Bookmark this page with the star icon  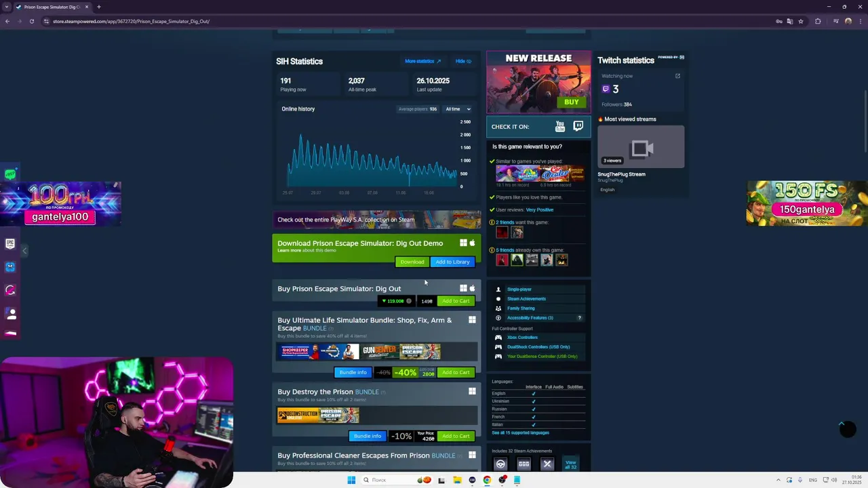click(801, 21)
